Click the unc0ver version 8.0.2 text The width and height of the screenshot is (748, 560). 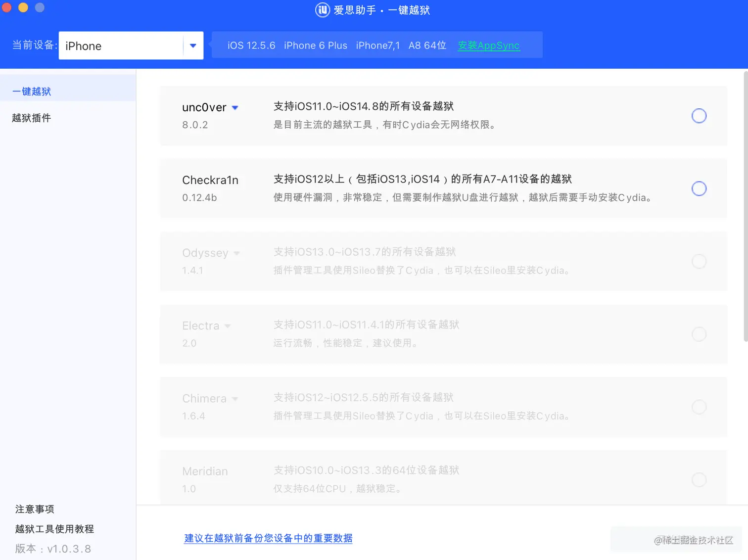click(x=195, y=125)
